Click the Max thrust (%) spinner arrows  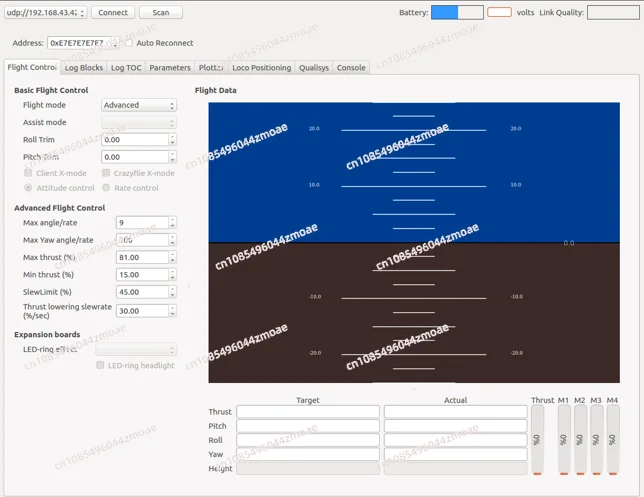point(172,257)
